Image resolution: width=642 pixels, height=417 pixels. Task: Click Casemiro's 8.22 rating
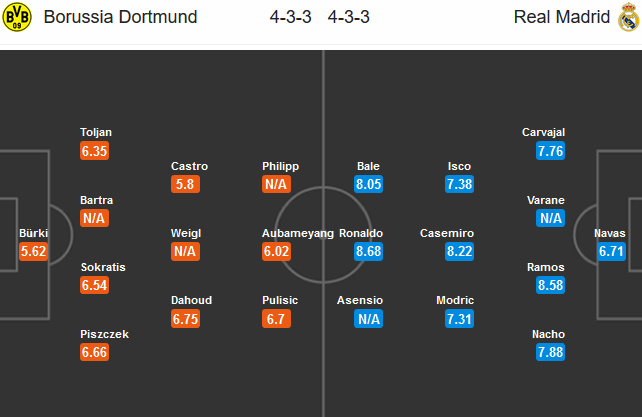459,251
